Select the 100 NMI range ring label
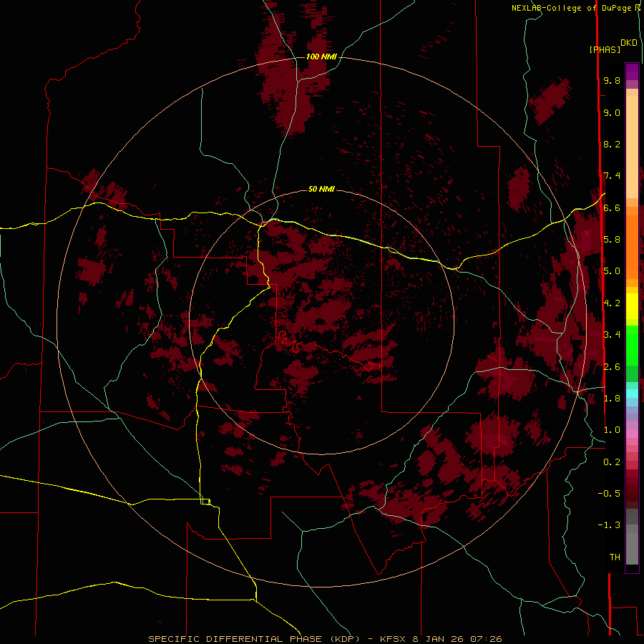Viewport: 644px width, 644px height. [x=321, y=57]
